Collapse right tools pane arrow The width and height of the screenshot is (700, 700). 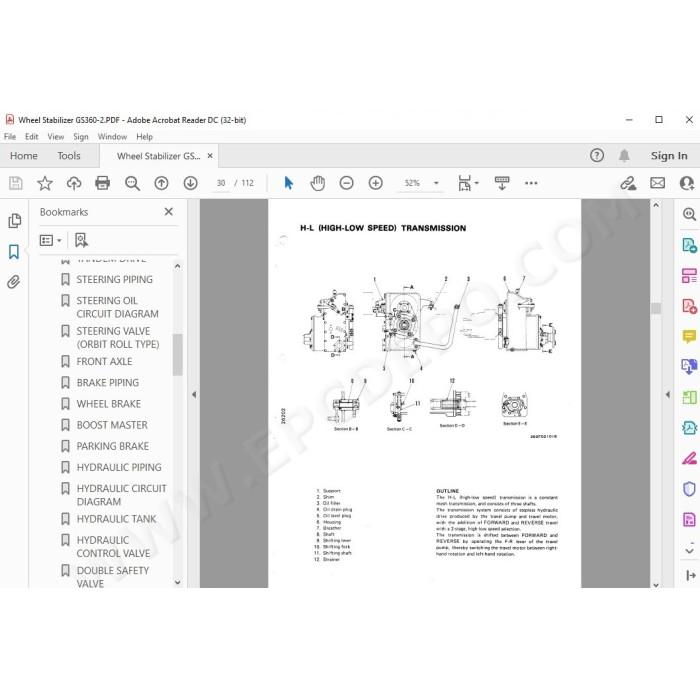(667, 395)
